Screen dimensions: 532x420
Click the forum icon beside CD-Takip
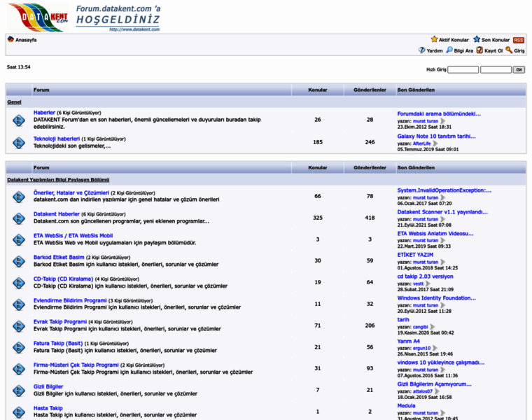tap(19, 283)
